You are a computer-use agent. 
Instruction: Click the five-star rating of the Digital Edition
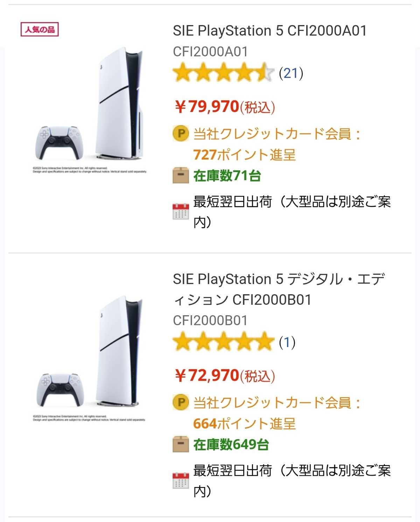[223, 342]
